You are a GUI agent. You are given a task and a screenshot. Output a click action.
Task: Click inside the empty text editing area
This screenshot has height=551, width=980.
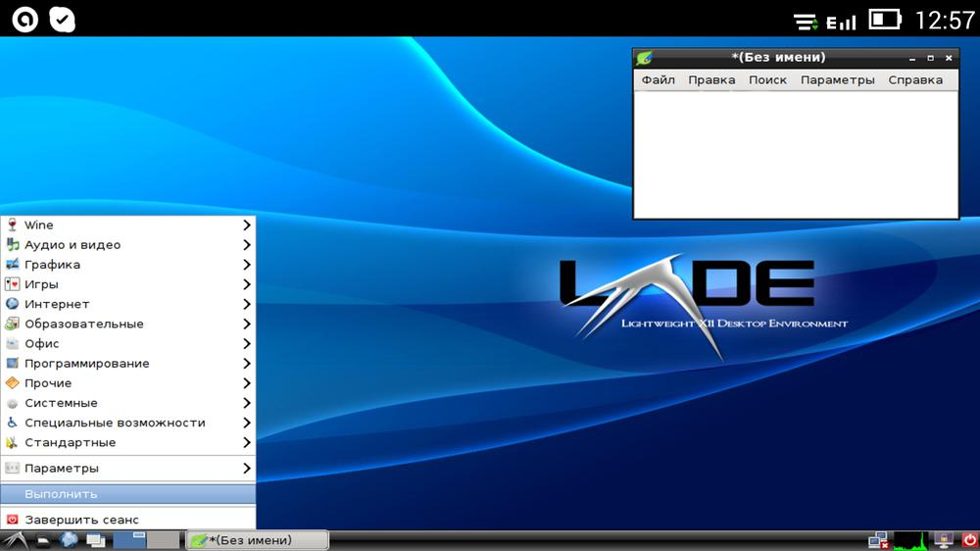click(795, 154)
